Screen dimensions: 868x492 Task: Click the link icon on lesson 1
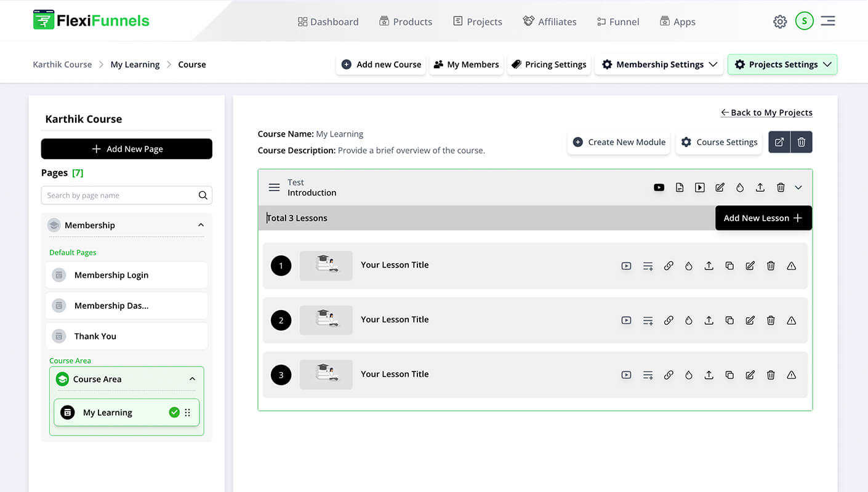click(669, 266)
